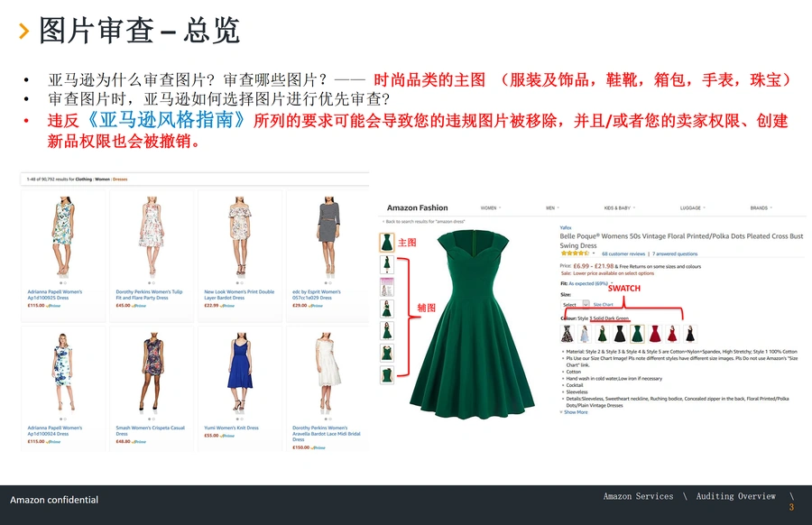Open Dorothy Perkins Tulip Fit and Flare Dress
This screenshot has width=812, height=525.
(149, 295)
